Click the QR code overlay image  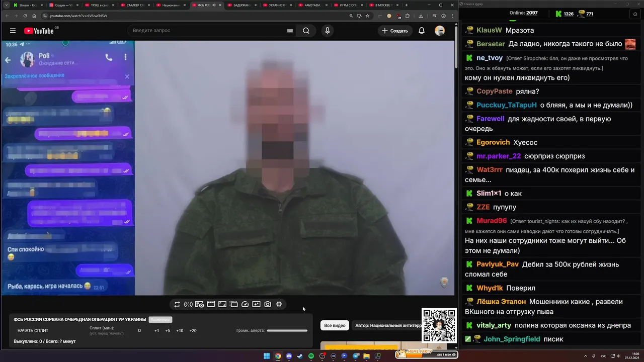tap(439, 325)
